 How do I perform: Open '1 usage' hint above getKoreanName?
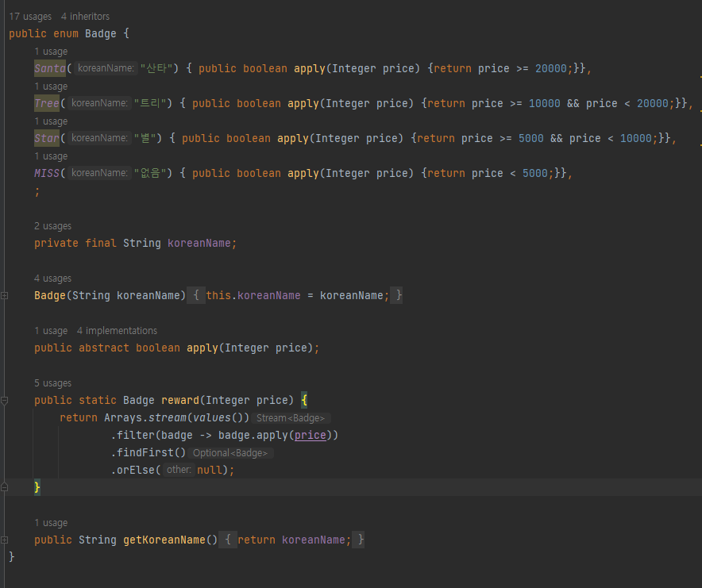pyautogui.click(x=51, y=523)
